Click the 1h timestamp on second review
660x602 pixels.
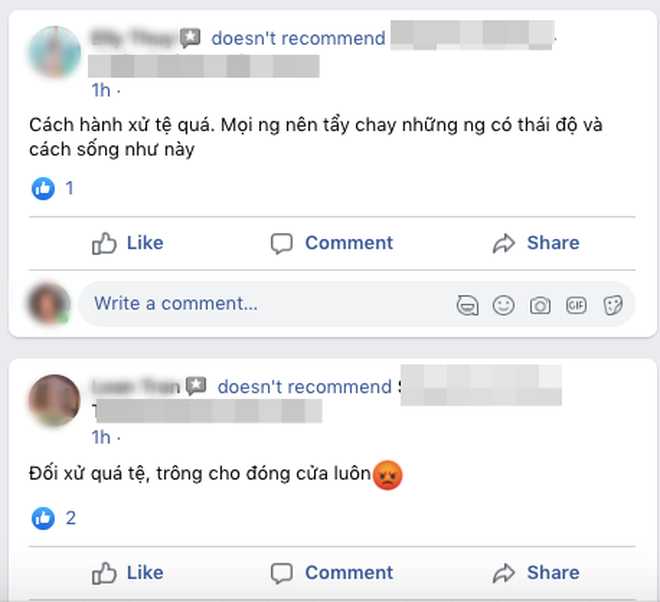(101, 437)
